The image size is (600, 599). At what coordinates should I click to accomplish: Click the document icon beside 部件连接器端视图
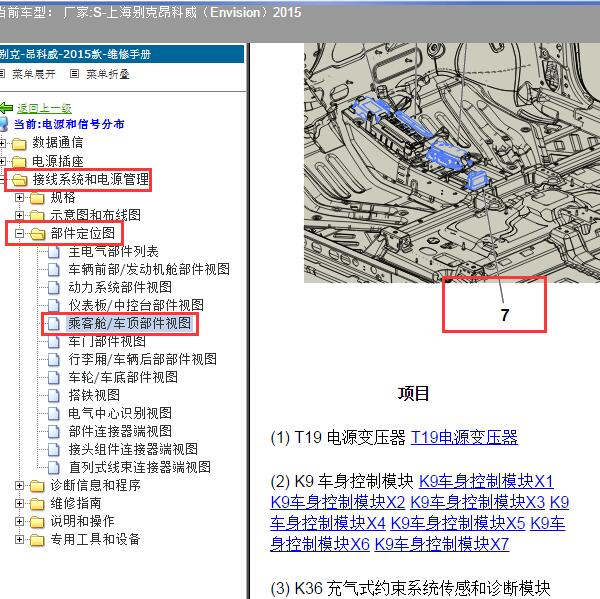point(54,432)
